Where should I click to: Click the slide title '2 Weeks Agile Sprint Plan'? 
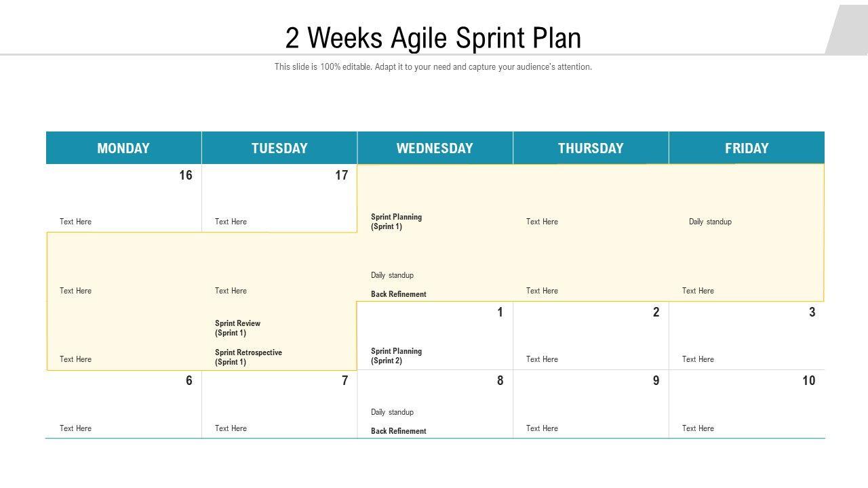[433, 38]
